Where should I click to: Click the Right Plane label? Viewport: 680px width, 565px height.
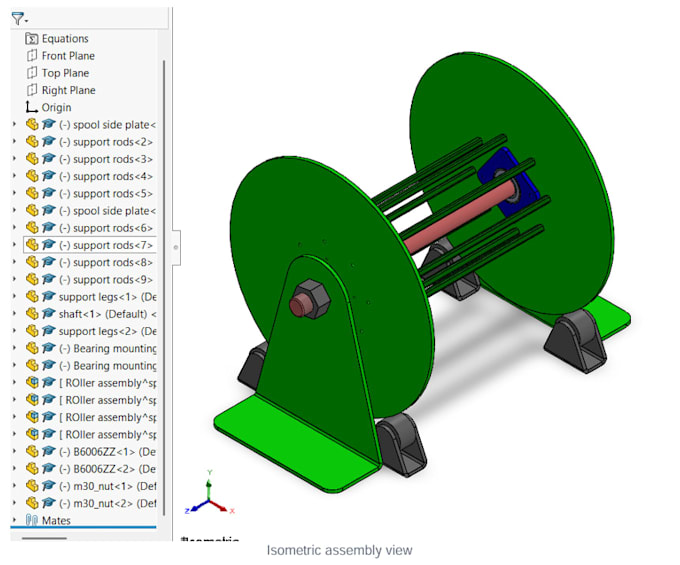[x=69, y=90]
